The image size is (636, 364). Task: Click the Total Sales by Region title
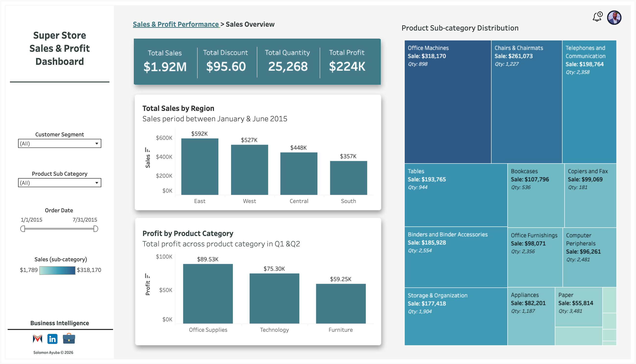coord(178,108)
